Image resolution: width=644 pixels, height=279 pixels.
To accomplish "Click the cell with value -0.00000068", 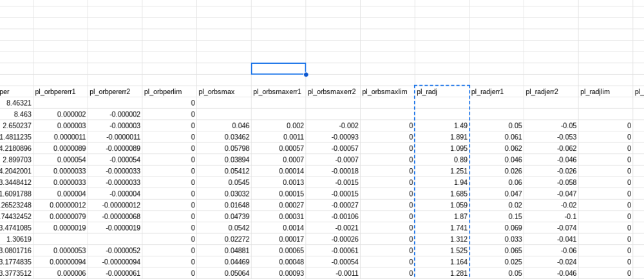I will 115,216.
